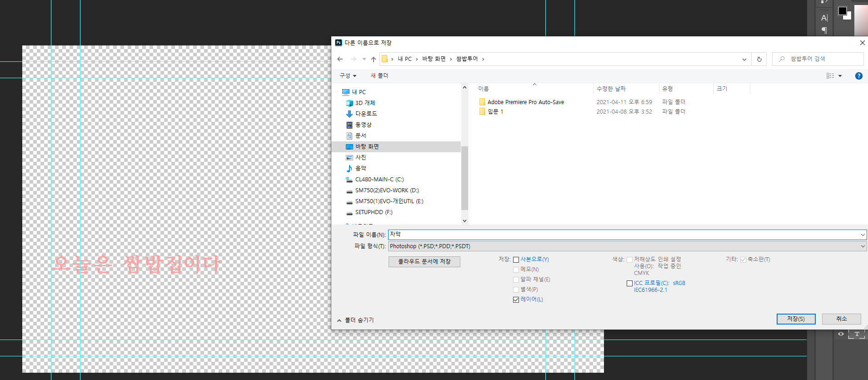
Task: Select SM750(2)EVO-WORK (D:) drive
Action: (387, 190)
